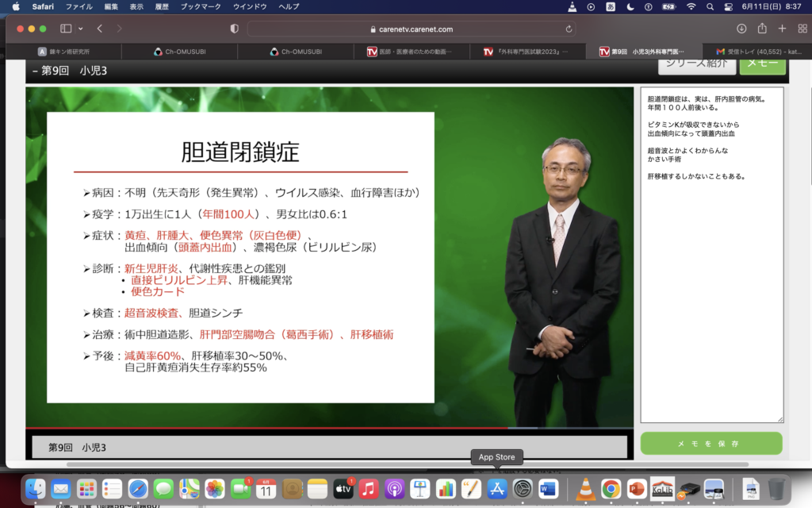
Task: Open the Share button in Safari toolbar
Action: [x=762, y=29]
